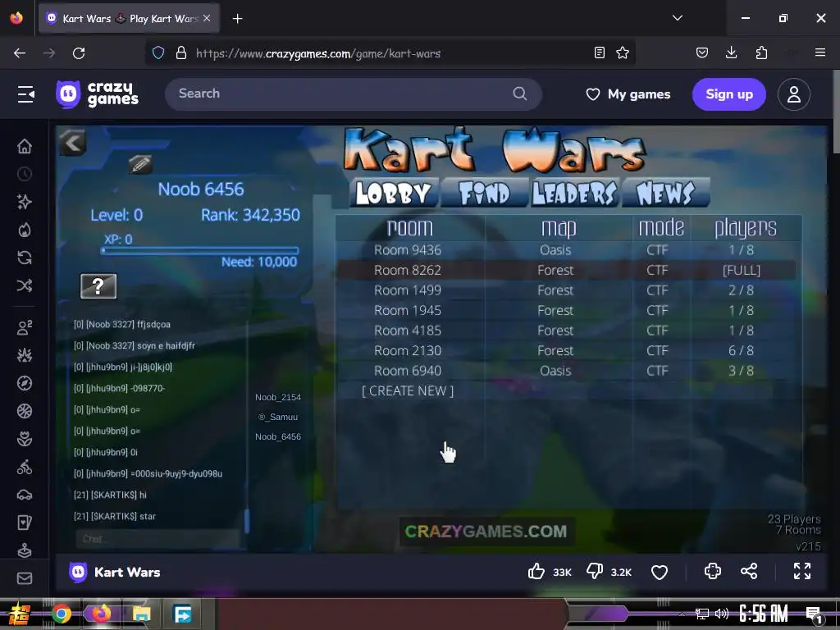Open the Adventure compass sidebar icon

click(25, 383)
